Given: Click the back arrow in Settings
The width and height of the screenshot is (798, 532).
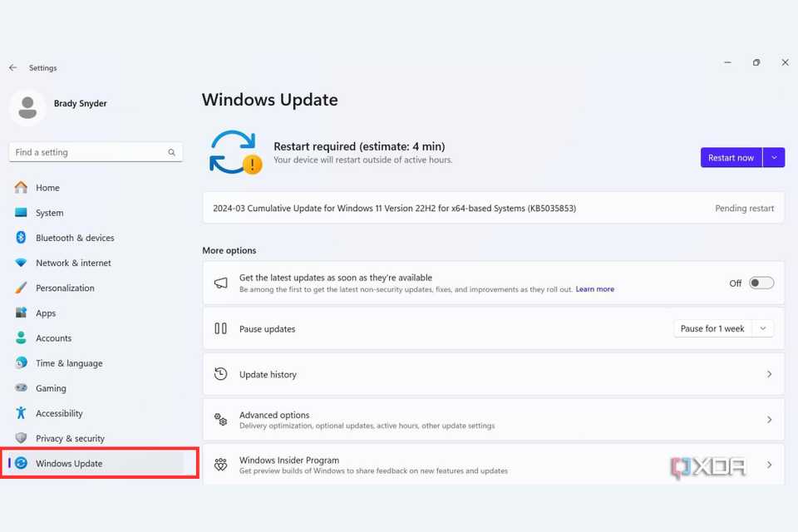Looking at the screenshot, I should coord(12,67).
